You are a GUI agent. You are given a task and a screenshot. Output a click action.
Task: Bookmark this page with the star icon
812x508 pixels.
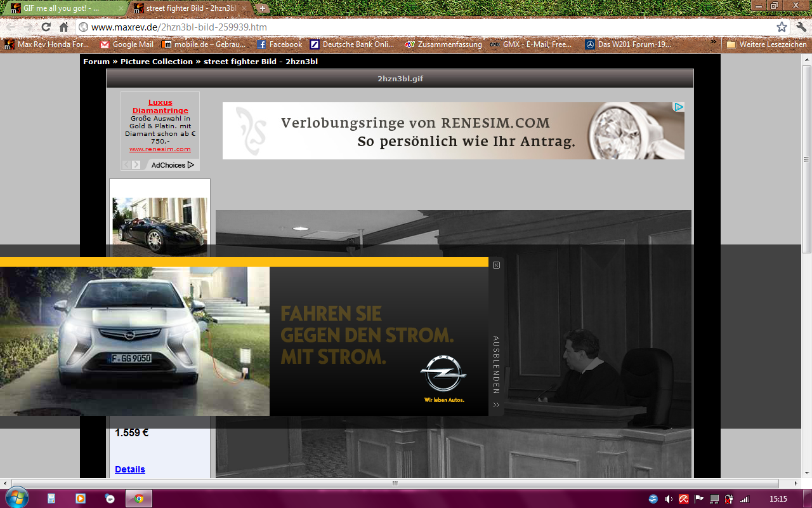click(782, 27)
